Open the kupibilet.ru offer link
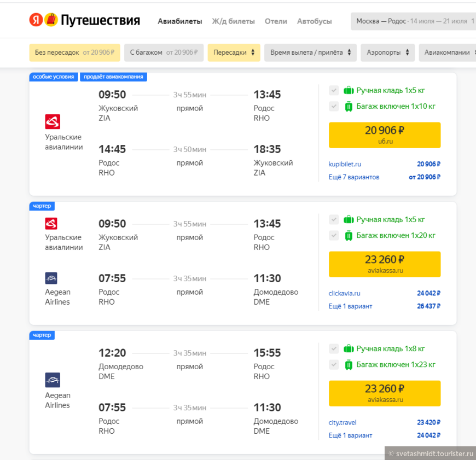This screenshot has width=476, height=460. pyautogui.click(x=345, y=164)
